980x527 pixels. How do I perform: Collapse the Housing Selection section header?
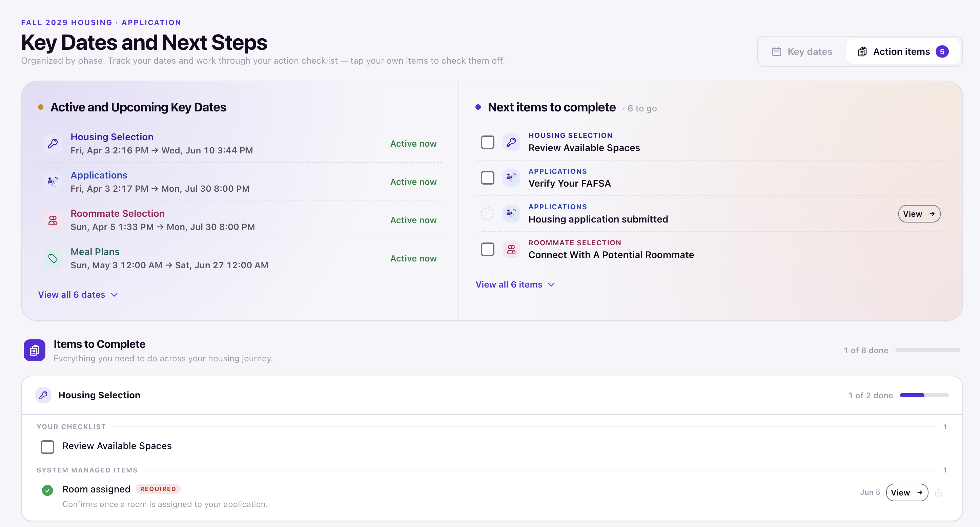pos(491,395)
